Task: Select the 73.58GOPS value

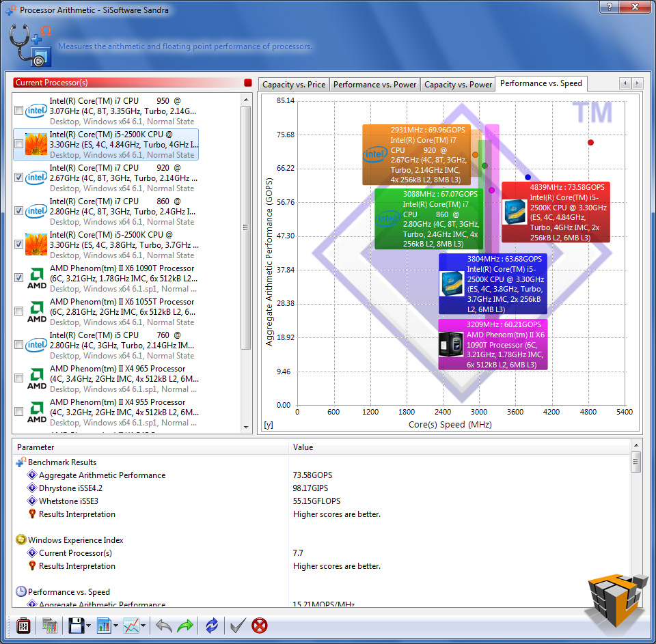Action: point(312,475)
